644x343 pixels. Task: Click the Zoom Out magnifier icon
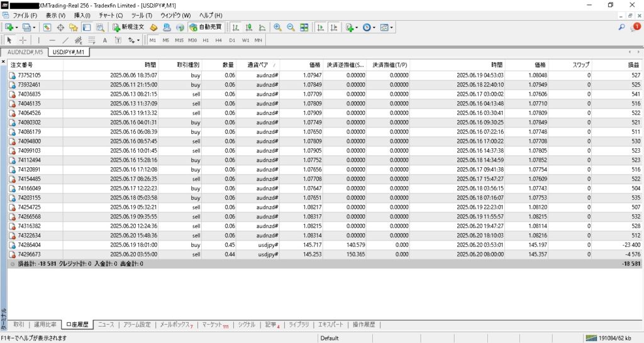coord(291,27)
